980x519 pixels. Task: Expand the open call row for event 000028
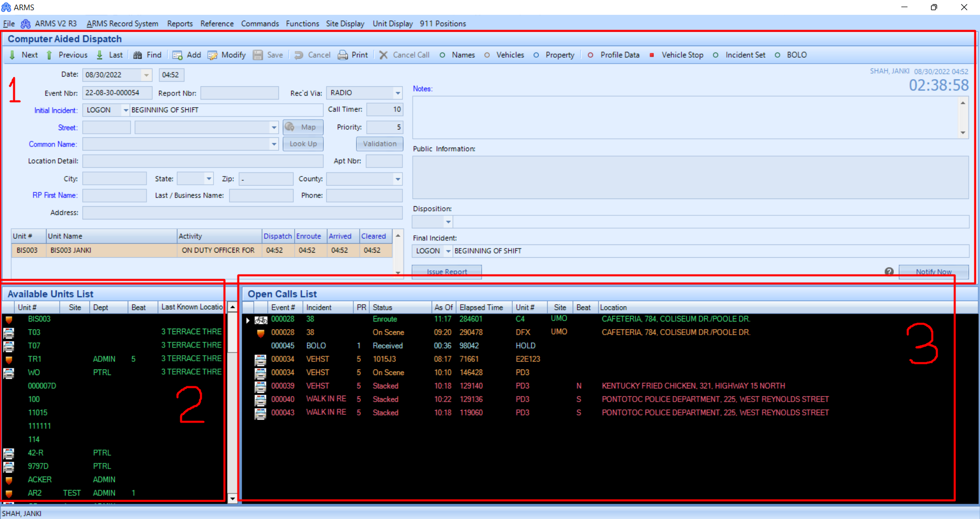[248, 320]
